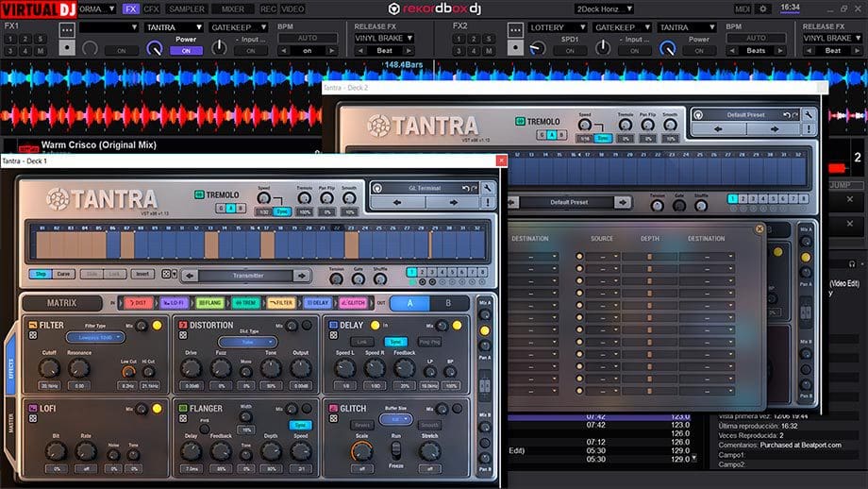Open the 2Deck Horiz layout dropdown
Screen dimensions: 868x489
click(604, 8)
